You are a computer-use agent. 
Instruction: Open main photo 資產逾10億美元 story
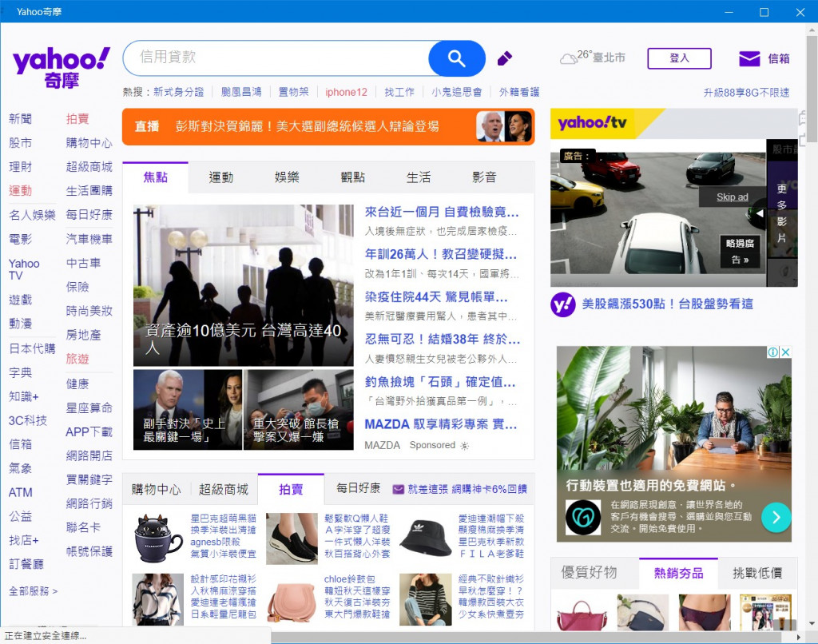pos(244,285)
